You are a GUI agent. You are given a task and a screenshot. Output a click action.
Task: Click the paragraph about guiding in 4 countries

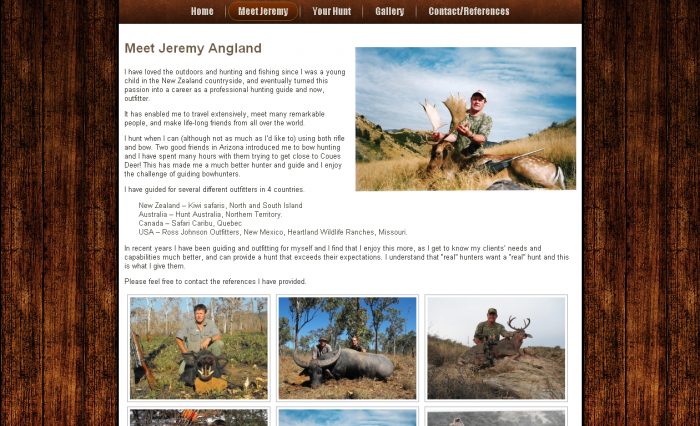214,189
